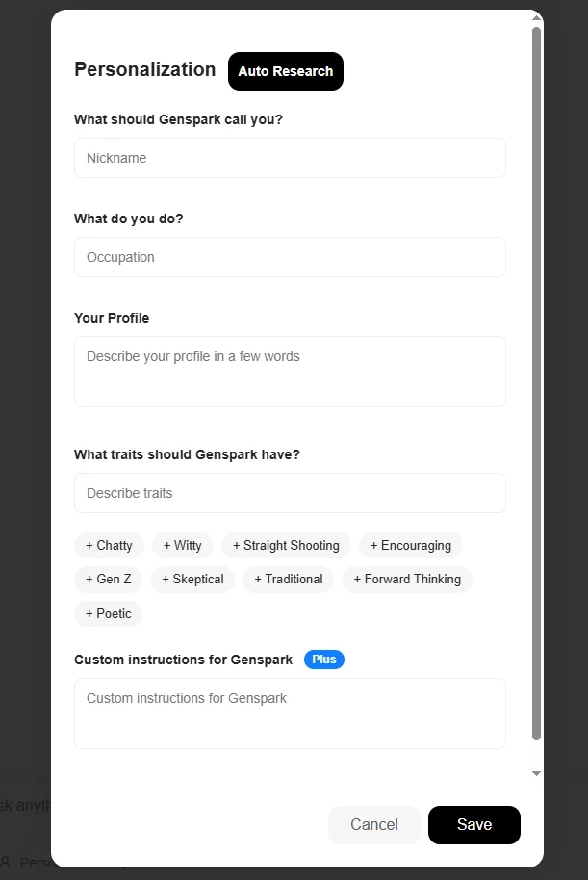Click the custom instructions text area
588x880 pixels.
(290, 713)
